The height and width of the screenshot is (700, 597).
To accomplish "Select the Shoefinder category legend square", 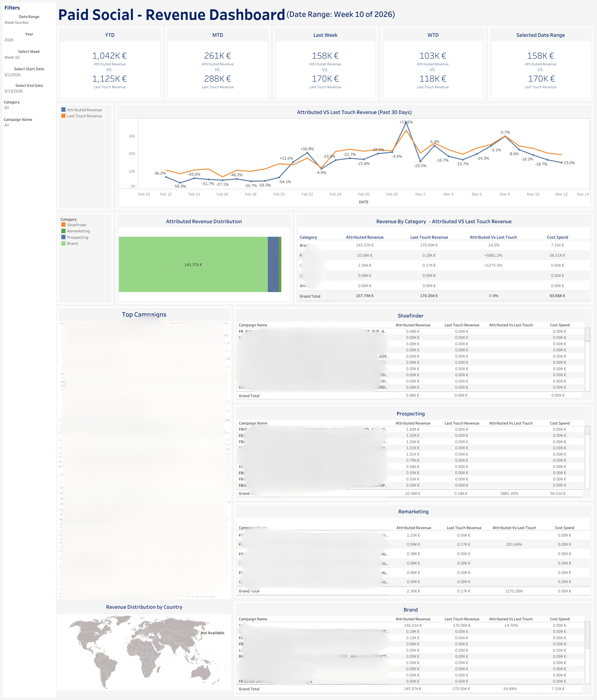I will [63, 225].
